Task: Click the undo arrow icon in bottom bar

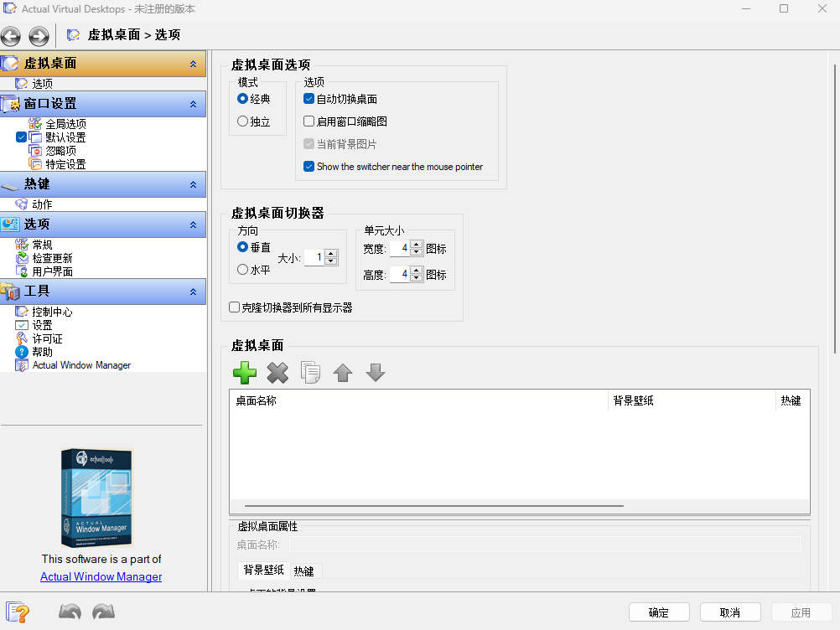Action: click(x=70, y=612)
